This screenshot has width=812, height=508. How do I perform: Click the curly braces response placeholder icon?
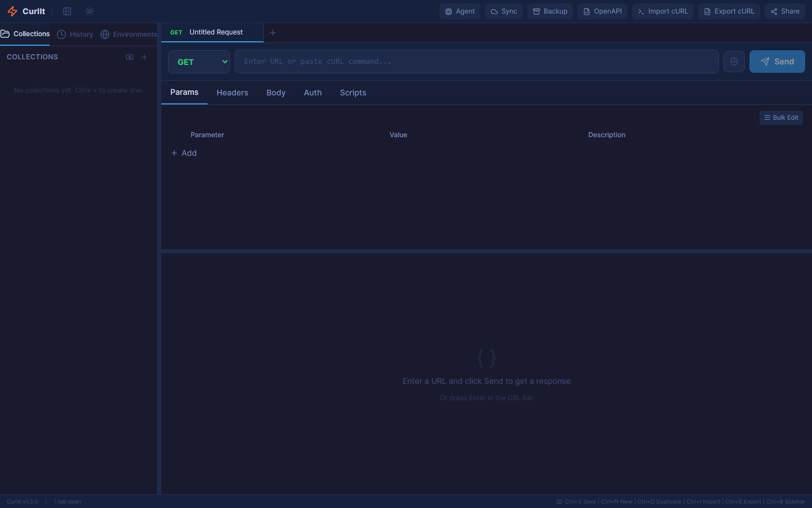pyautogui.click(x=487, y=358)
